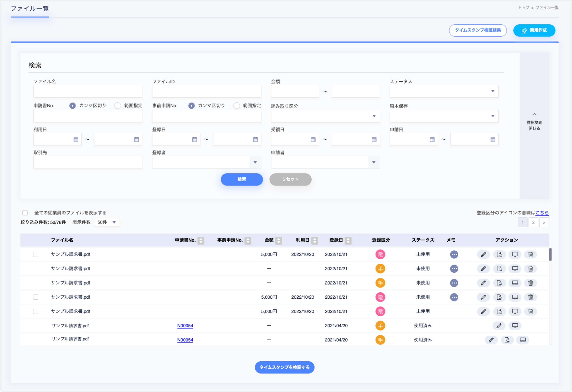Click the trash delete icon in the first row
The height and width of the screenshot is (392, 572).
coord(531,254)
